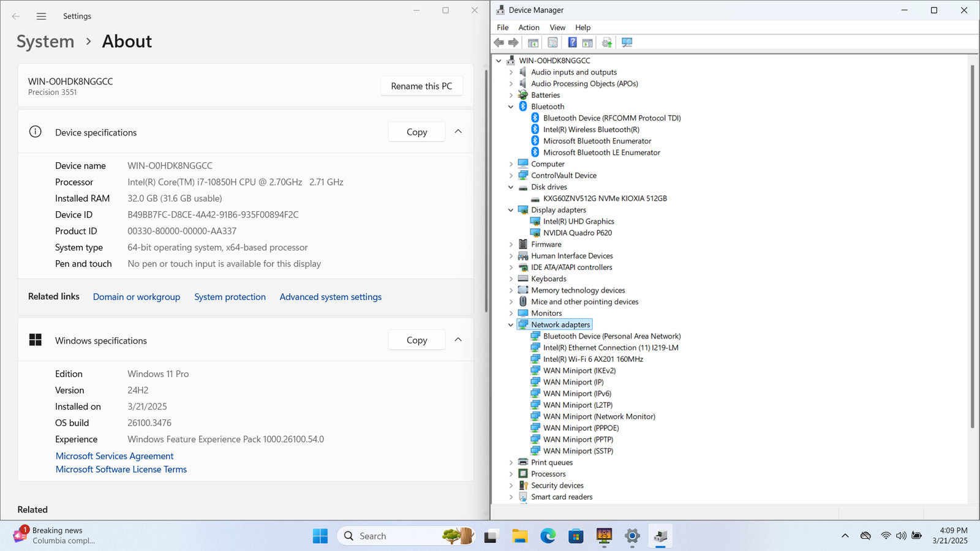Screen dimensions: 980x551
Task: Select Intel(R) Ethernet Connection I219-LM
Action: click(x=611, y=347)
